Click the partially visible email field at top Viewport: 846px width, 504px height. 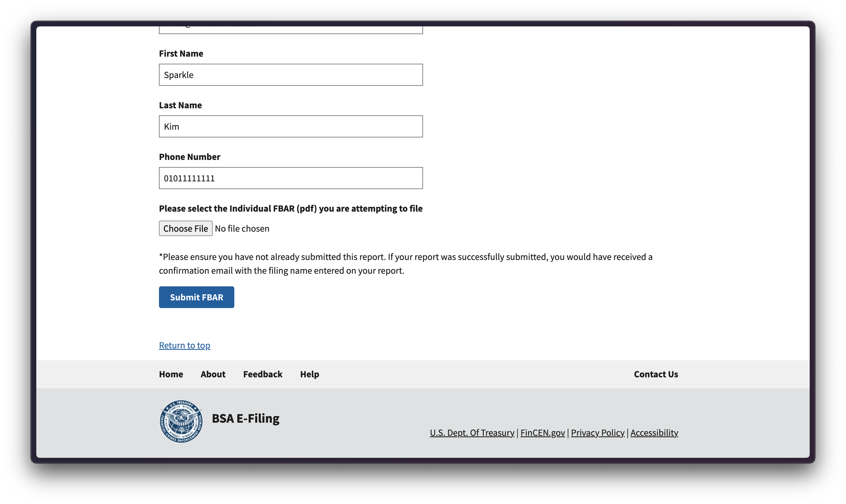[x=291, y=30]
